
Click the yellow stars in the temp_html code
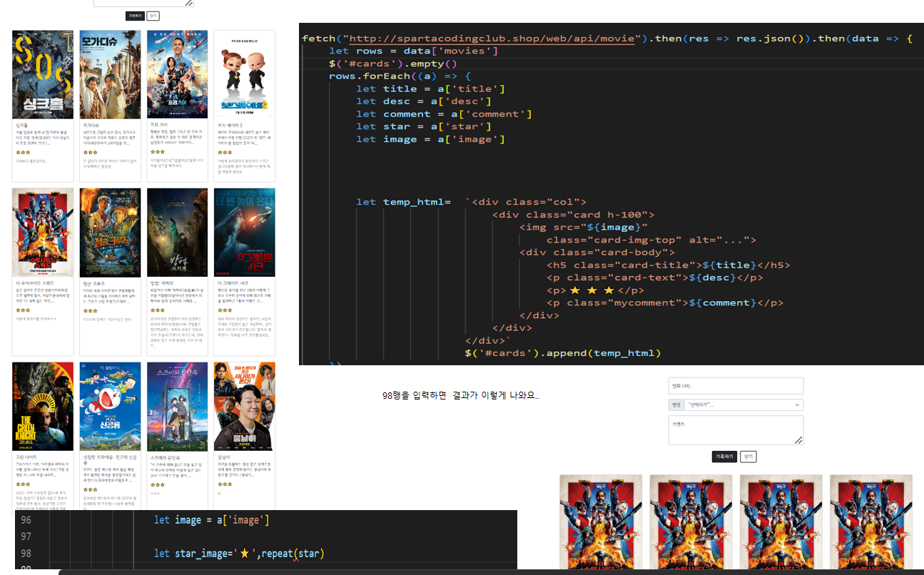(592, 290)
